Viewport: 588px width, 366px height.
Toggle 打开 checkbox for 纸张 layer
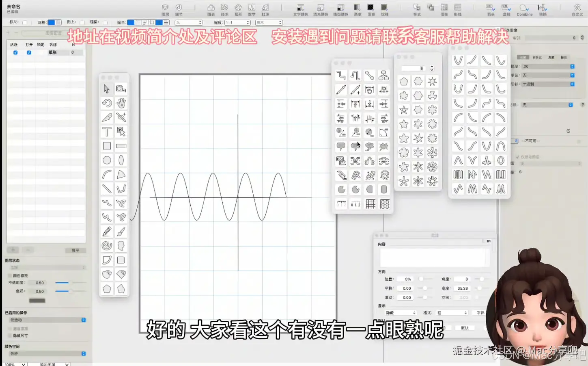click(x=29, y=52)
